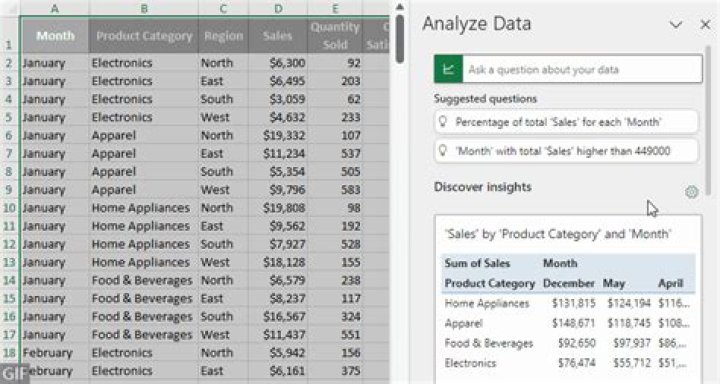This screenshot has width=720, height=384.
Task: Click December column in insight table
Action: click(568, 283)
